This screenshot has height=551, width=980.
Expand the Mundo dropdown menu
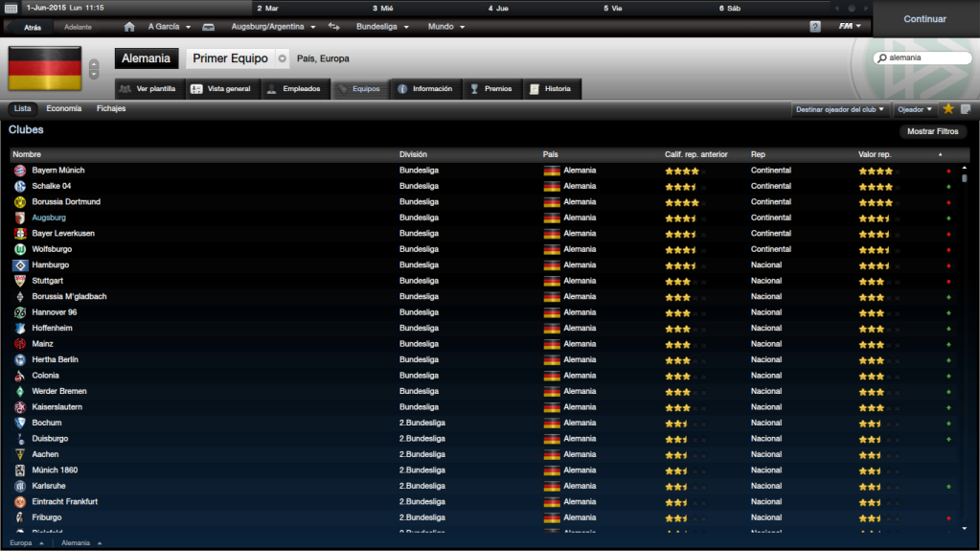pyautogui.click(x=446, y=27)
